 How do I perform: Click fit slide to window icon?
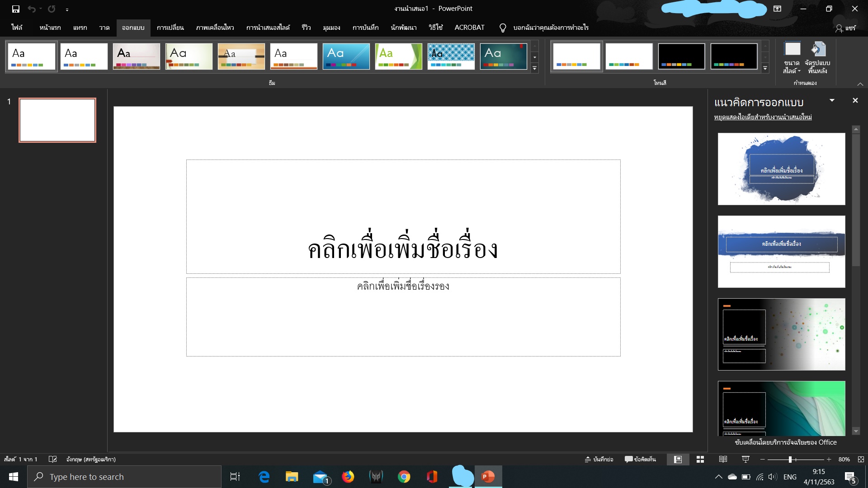[861, 460]
